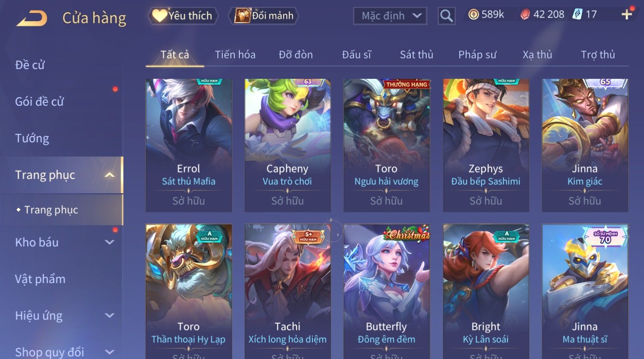
Task: Select the Tiến hóa tab
Action: coord(235,55)
